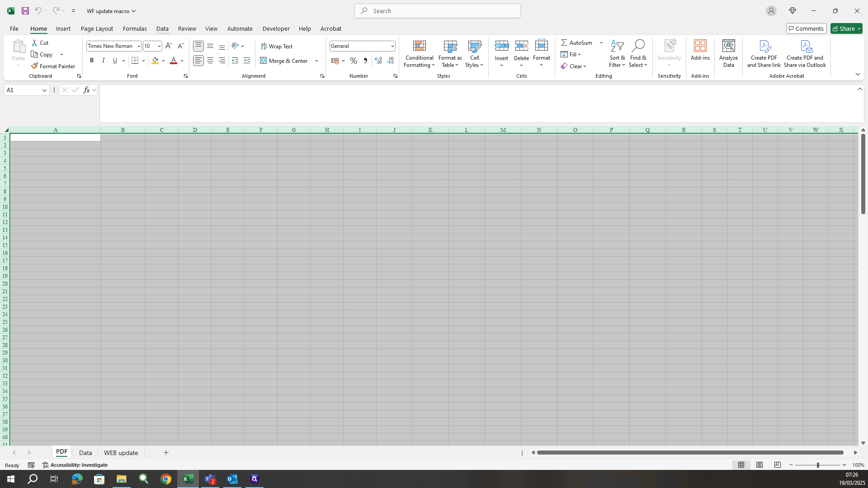Screen dimensions: 868x488
Task: Apply the yellow Fill Color swatch
Action: 155,61
